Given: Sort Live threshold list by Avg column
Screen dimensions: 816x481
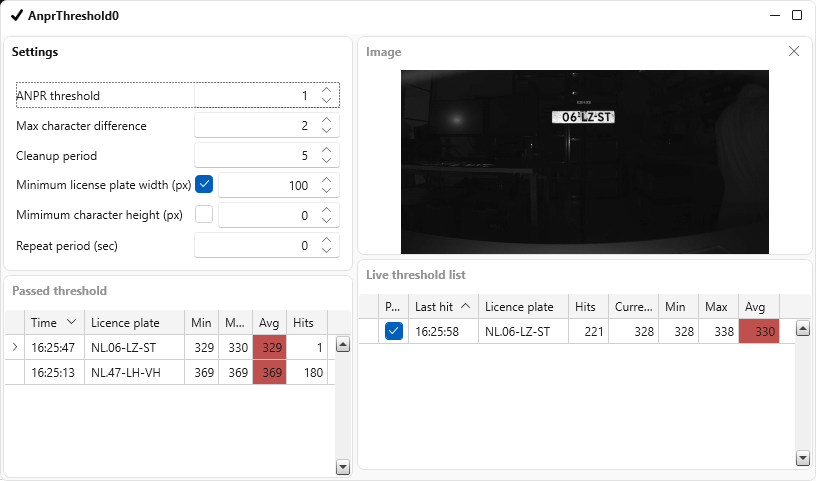Looking at the screenshot, I should tap(759, 307).
